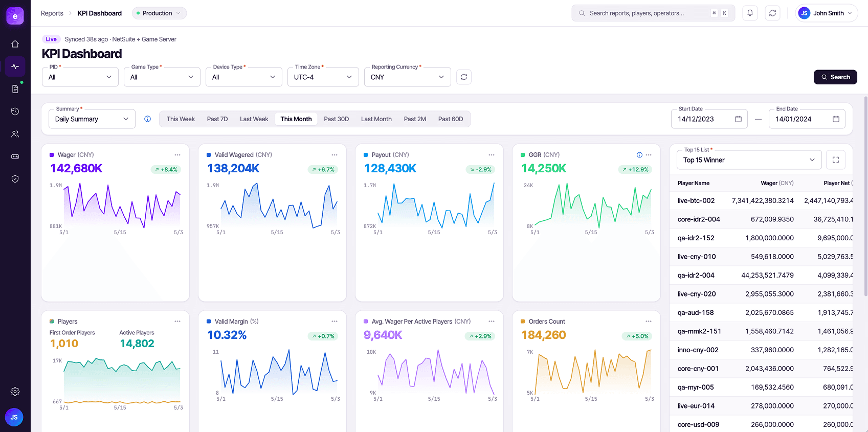Open the GGR card more options menu
Image resolution: width=868 pixels, height=432 pixels.
649,155
